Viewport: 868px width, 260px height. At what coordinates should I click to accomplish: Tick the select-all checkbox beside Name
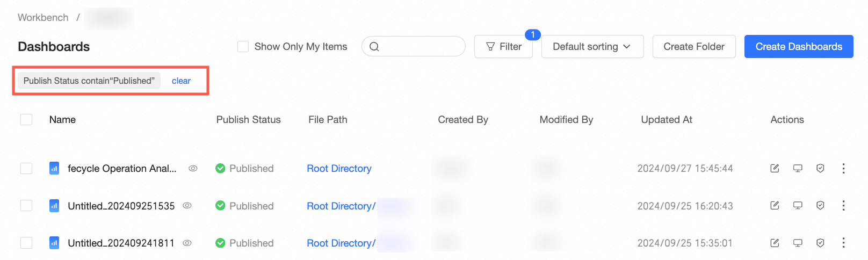(26, 119)
